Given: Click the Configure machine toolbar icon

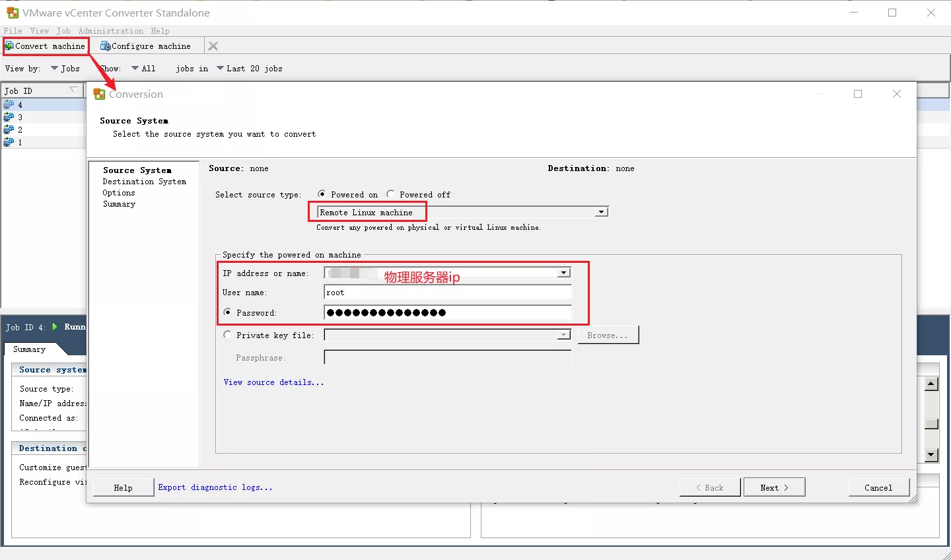Looking at the screenshot, I should tap(105, 46).
